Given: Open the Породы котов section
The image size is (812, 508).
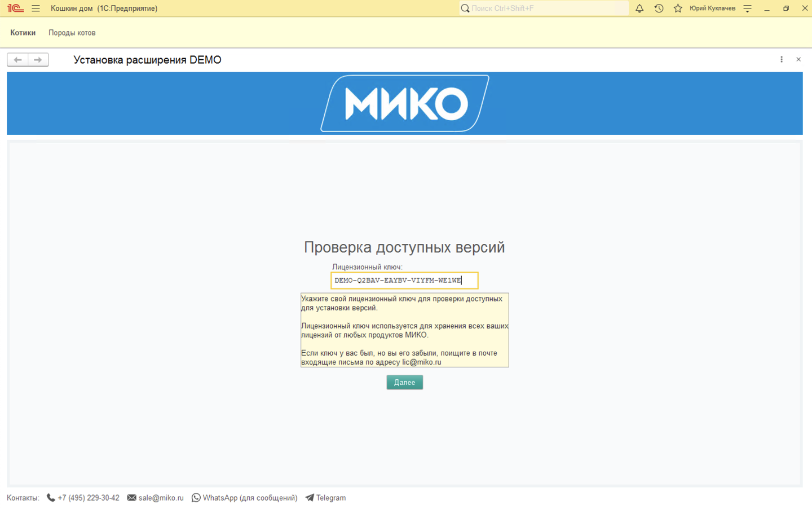Looking at the screenshot, I should pos(72,33).
